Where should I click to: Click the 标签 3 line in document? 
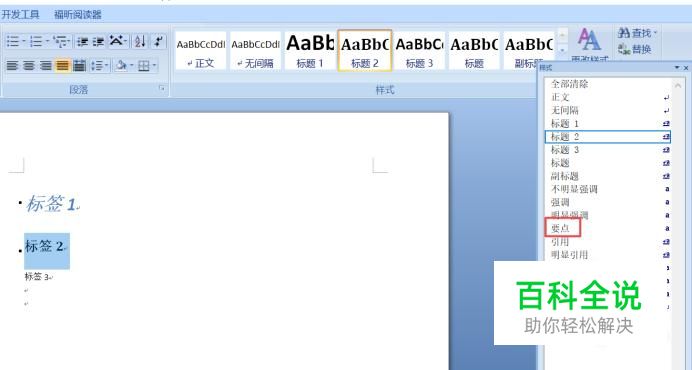[x=36, y=277]
